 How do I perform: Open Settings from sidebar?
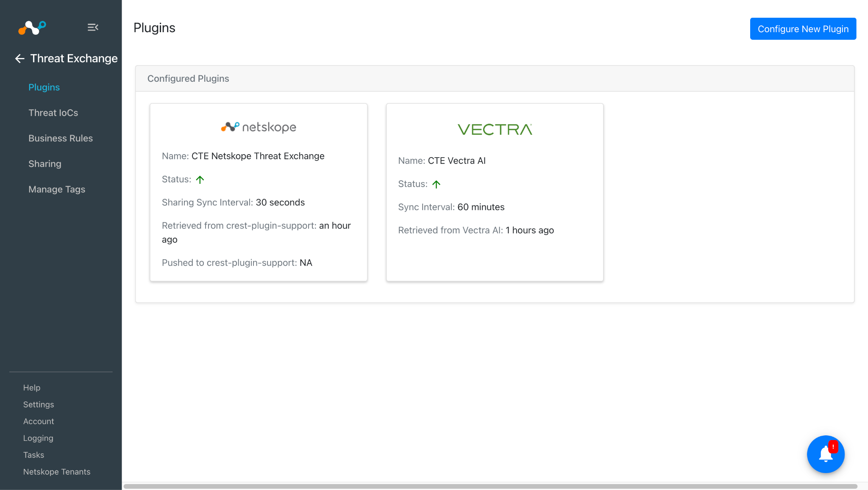pos(39,404)
